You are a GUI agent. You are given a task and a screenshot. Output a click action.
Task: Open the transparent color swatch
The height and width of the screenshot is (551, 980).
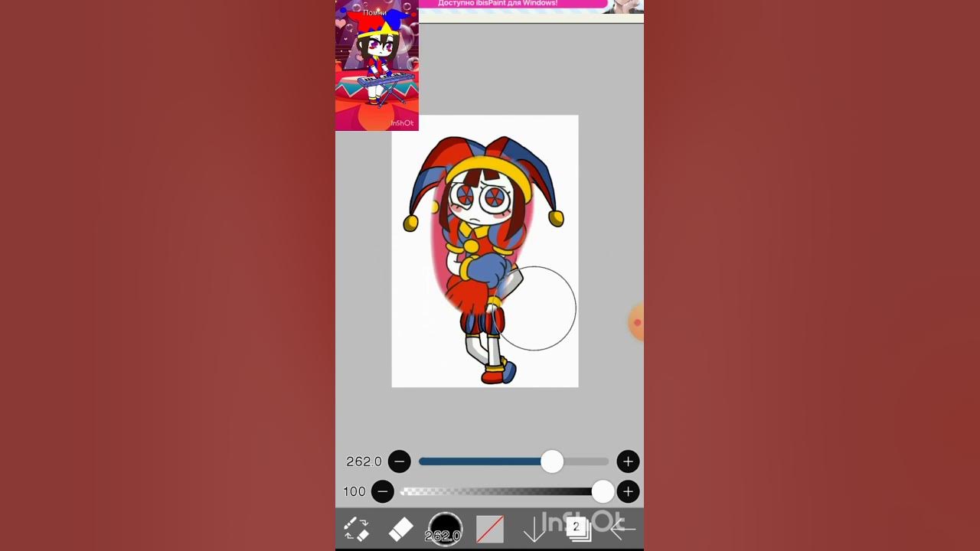[490, 529]
